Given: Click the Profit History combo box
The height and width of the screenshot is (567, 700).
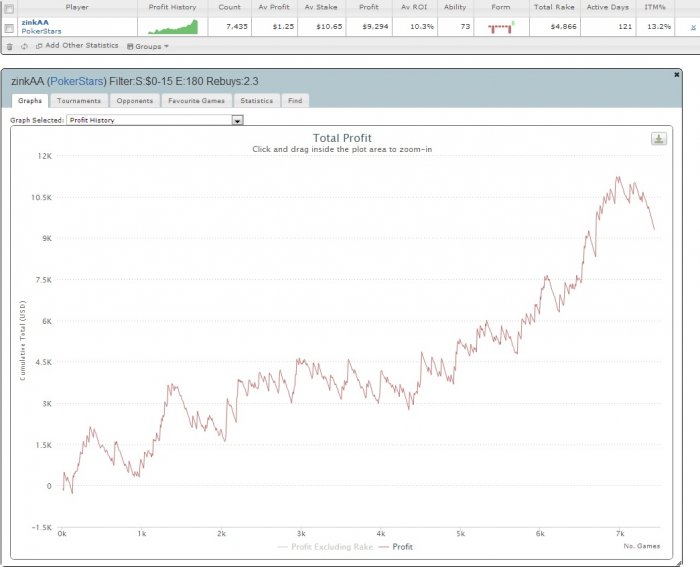Looking at the screenshot, I should (x=155, y=120).
